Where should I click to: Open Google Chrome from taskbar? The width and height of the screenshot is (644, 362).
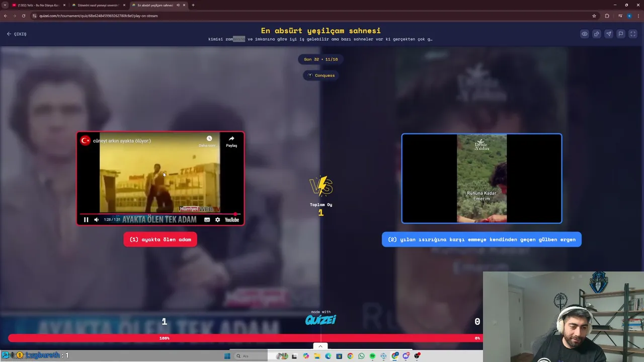(x=350, y=356)
